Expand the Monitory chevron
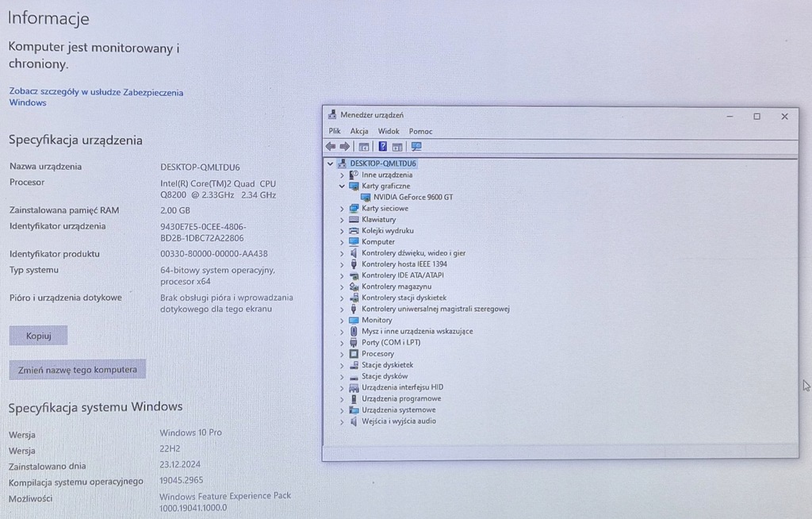Image resolution: width=812 pixels, height=519 pixels. (x=342, y=321)
